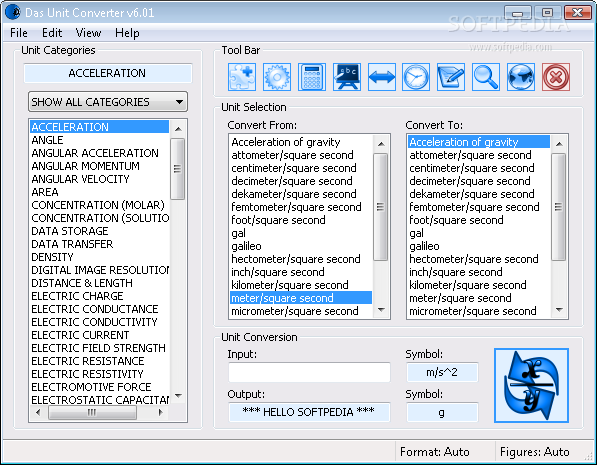The height and width of the screenshot is (465, 597).
Task: Click the Convert To list scroll-down arrow
Action: tap(559, 310)
